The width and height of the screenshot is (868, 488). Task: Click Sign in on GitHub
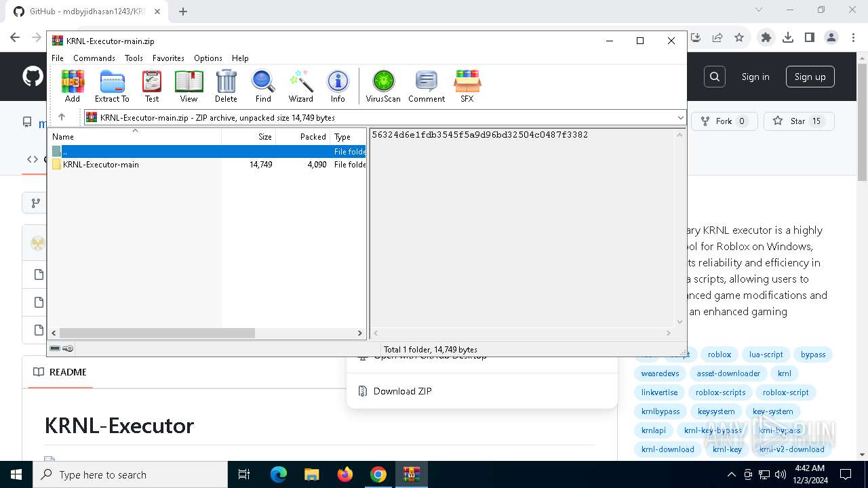[755, 77]
